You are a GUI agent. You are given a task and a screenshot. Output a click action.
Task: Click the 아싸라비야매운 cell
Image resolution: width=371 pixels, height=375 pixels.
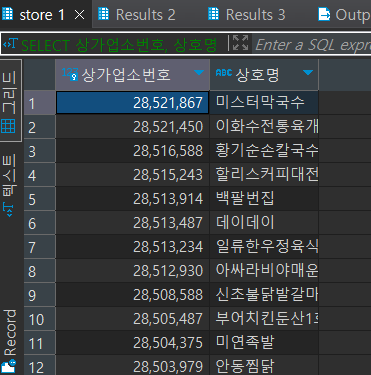coord(264,271)
